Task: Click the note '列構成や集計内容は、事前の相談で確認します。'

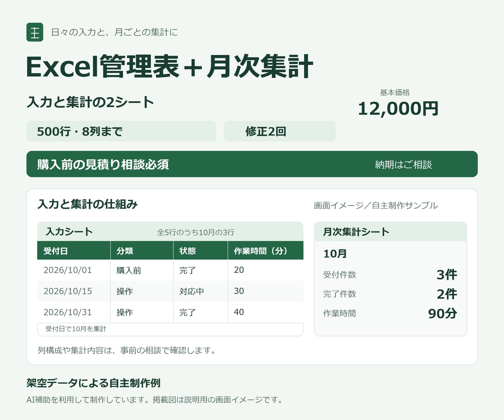Action: click(126, 351)
